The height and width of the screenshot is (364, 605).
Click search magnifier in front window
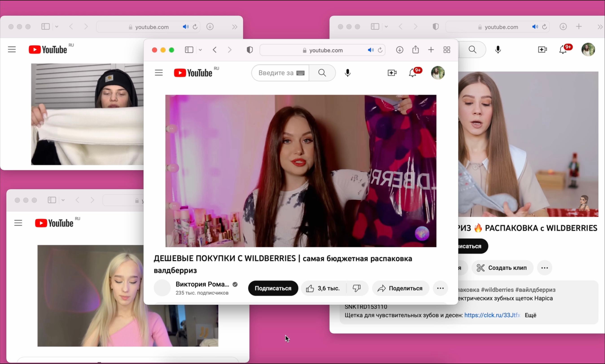tap(322, 73)
